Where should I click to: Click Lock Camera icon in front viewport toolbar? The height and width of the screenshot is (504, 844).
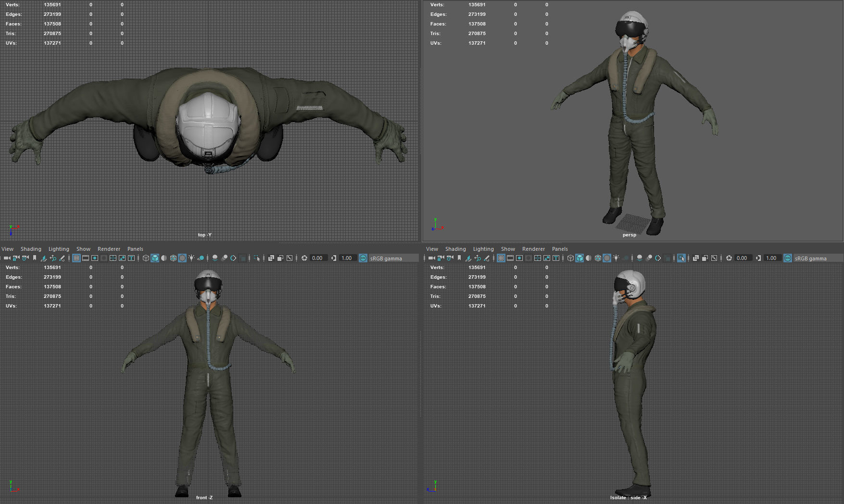coord(16,258)
